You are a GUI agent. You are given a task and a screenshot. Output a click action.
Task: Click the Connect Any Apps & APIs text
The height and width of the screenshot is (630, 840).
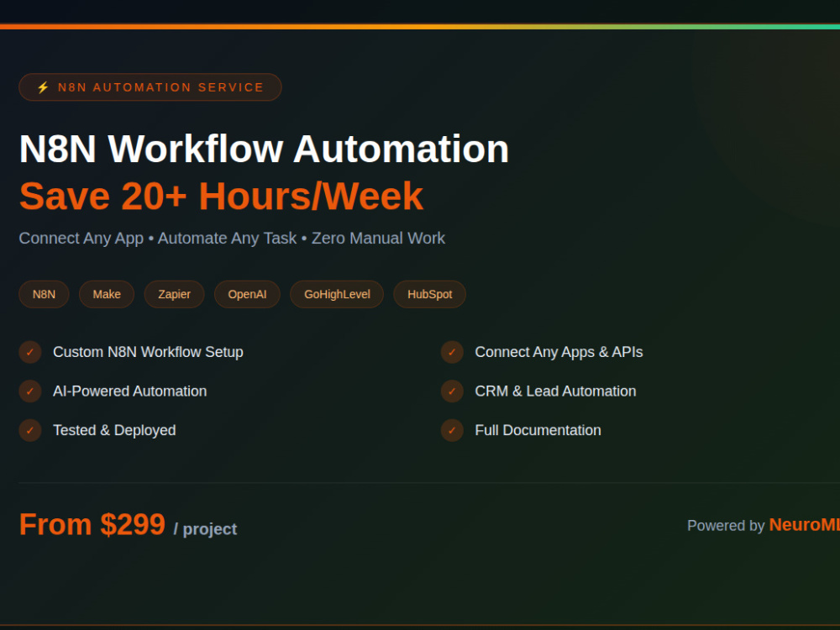pyautogui.click(x=559, y=352)
